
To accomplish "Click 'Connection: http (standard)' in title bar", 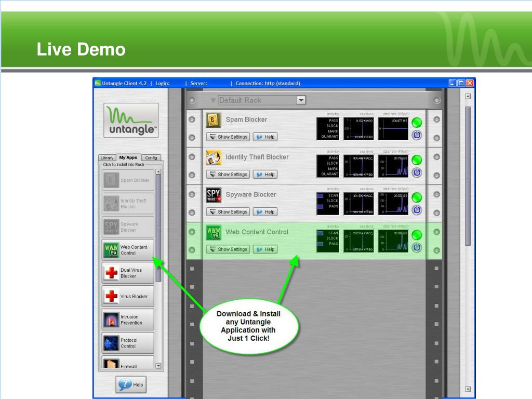I will coord(268,83).
